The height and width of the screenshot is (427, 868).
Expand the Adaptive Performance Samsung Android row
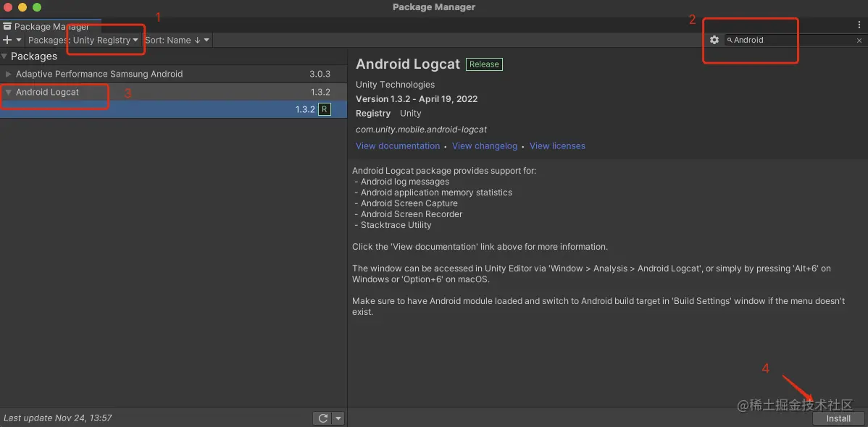pos(8,74)
